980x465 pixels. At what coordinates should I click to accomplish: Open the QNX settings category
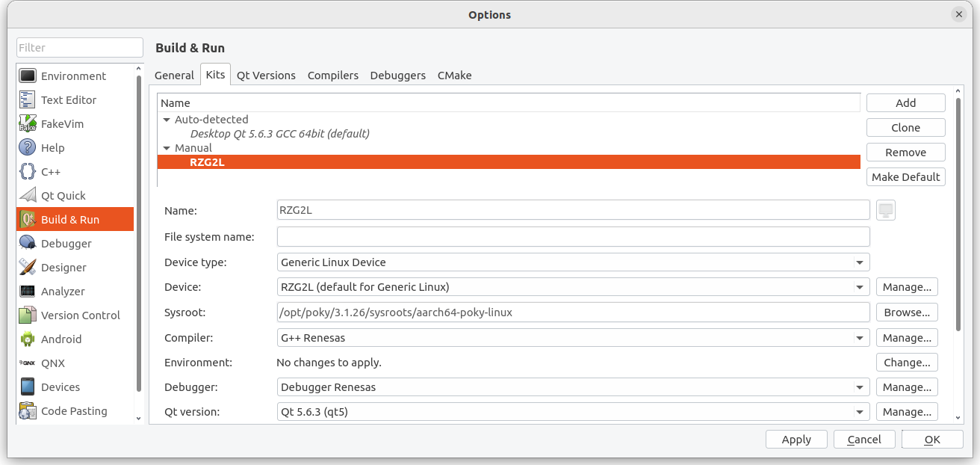(53, 363)
